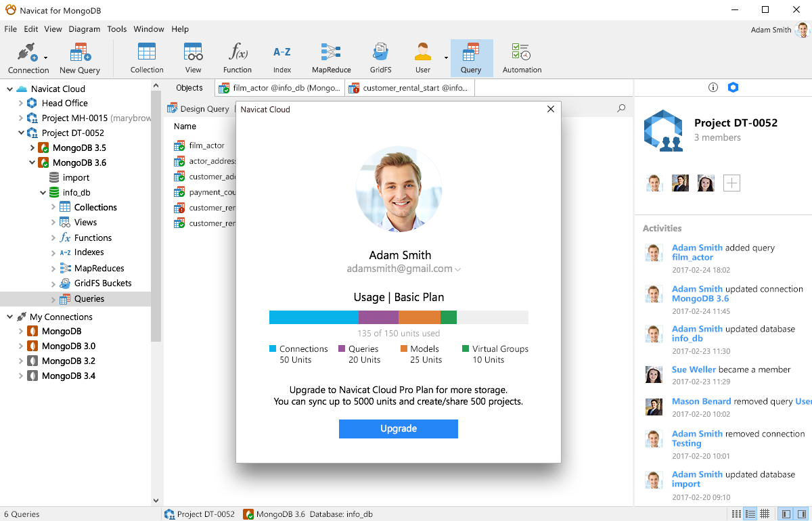Screen dimensions: 812x521
Task: Click the add member plus icon
Action: (731, 183)
